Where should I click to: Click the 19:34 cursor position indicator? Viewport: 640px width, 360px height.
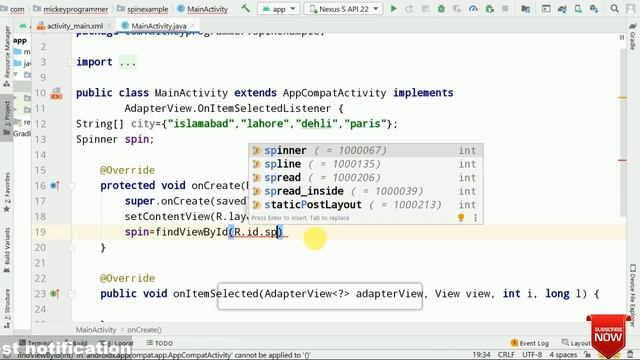tap(481, 355)
